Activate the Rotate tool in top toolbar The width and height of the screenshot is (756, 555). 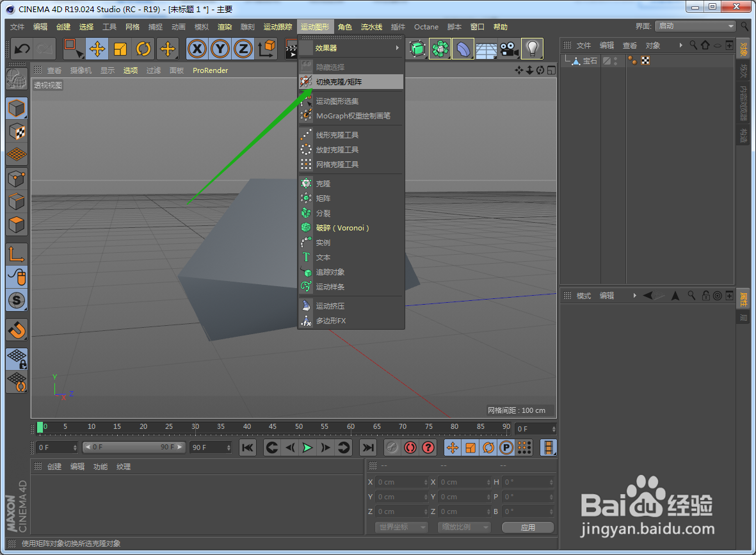tap(143, 49)
